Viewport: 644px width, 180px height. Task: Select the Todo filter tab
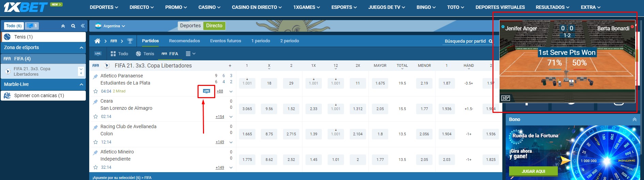click(x=120, y=54)
